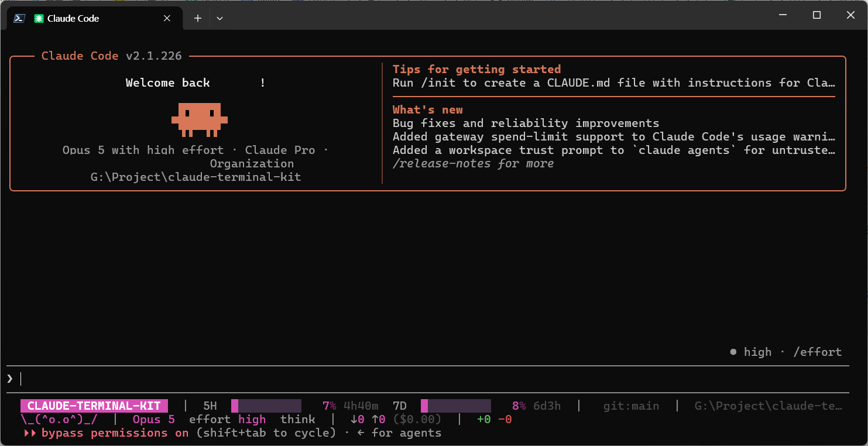Viewport: 868px width, 446px height.
Task: Click the high effort dot indicator
Action: click(733, 352)
